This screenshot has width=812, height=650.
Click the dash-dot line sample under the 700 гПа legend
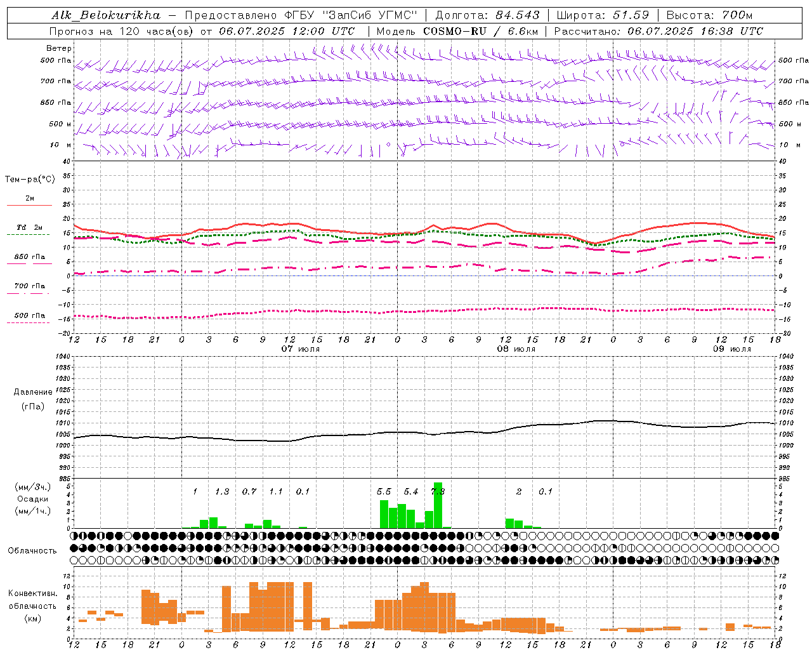point(29,293)
